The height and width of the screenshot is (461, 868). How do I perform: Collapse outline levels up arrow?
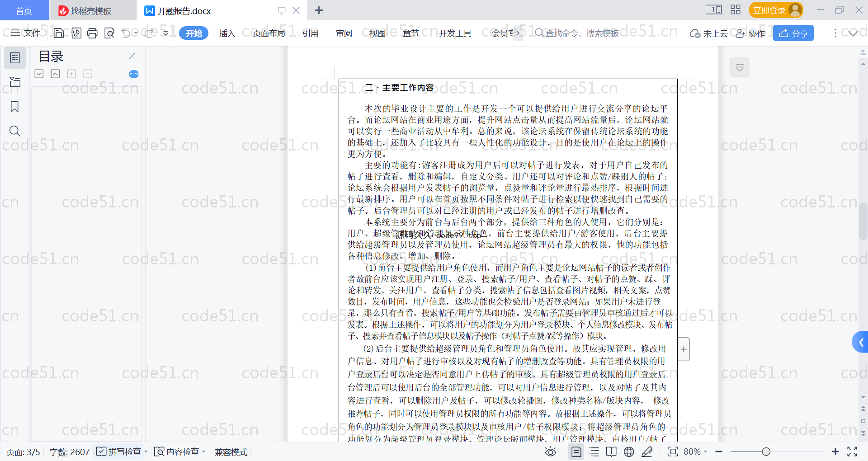point(55,74)
